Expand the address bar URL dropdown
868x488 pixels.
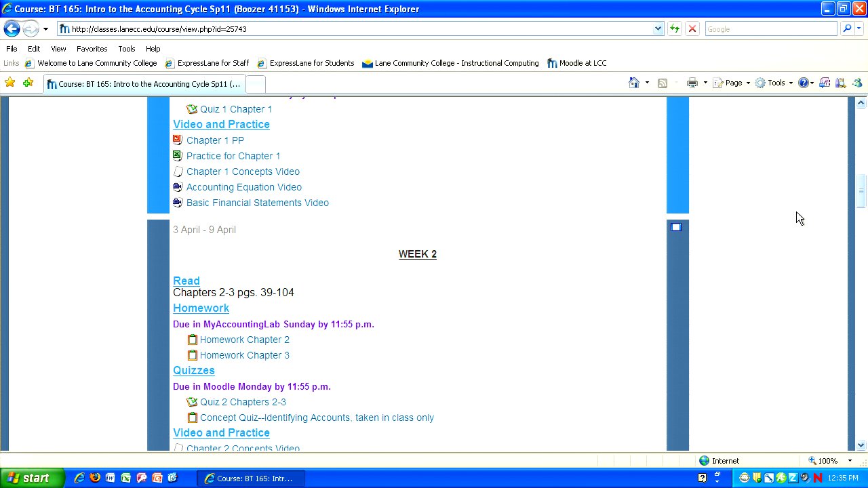point(658,28)
